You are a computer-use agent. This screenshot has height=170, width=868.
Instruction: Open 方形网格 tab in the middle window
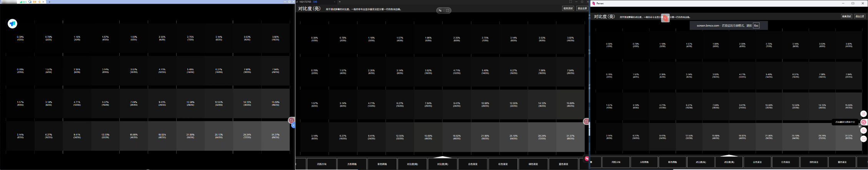[352, 164]
